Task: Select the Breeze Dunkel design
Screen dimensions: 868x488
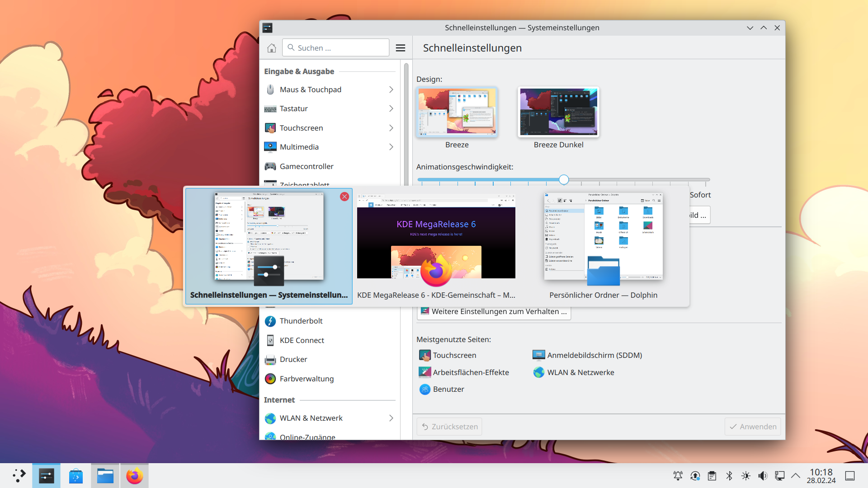Action: coord(558,113)
